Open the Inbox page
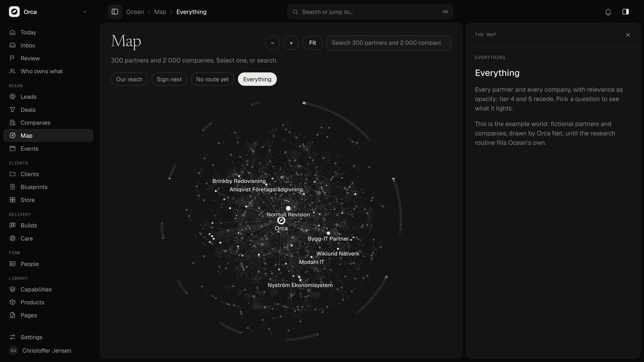The height and width of the screenshot is (362, 644). [48, 45]
